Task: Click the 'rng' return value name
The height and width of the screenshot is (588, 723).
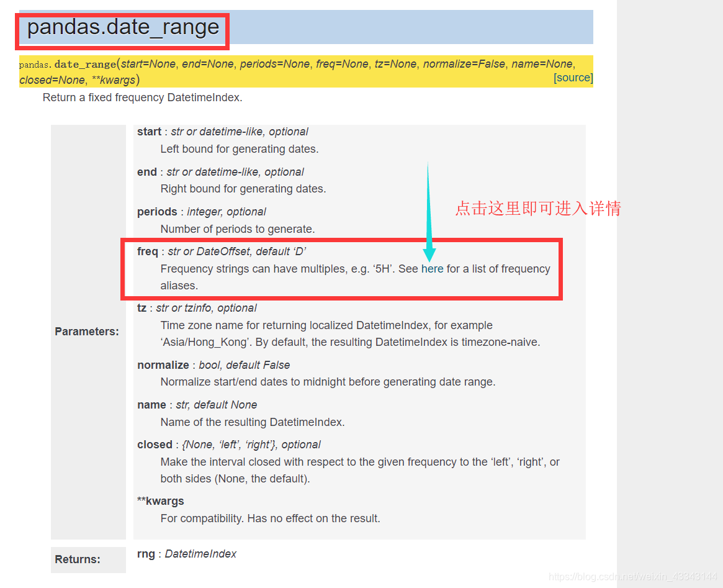Action: (146, 554)
